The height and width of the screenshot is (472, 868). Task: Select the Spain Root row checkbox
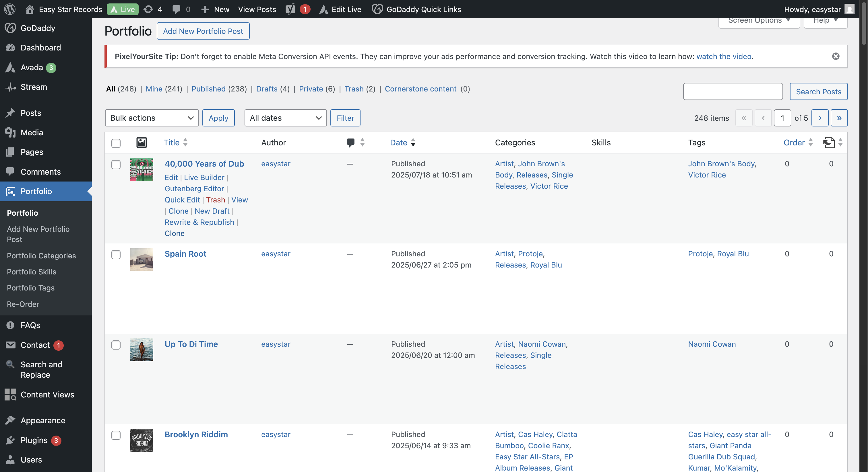pos(116,255)
